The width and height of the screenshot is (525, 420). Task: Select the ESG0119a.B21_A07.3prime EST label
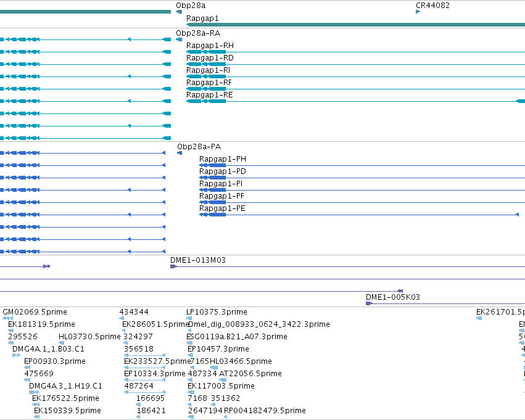(x=237, y=337)
